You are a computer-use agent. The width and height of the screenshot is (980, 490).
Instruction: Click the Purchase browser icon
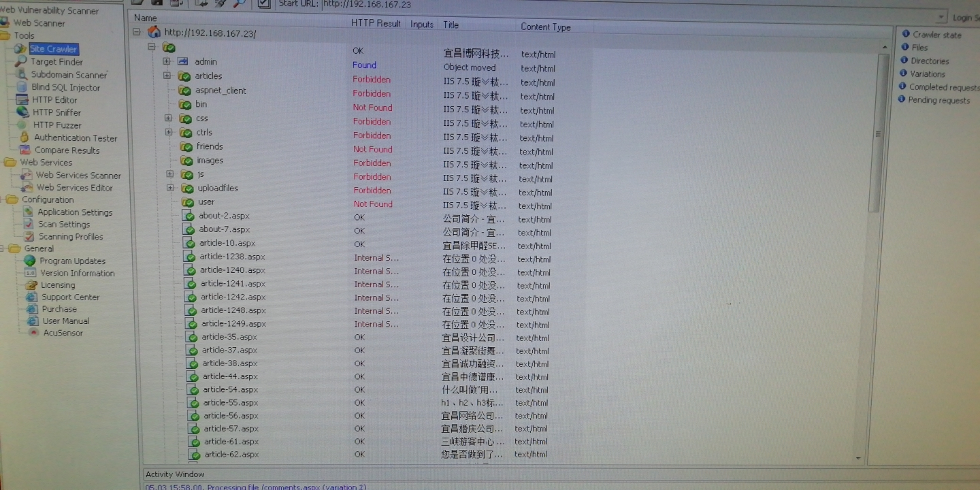pyautogui.click(x=33, y=309)
